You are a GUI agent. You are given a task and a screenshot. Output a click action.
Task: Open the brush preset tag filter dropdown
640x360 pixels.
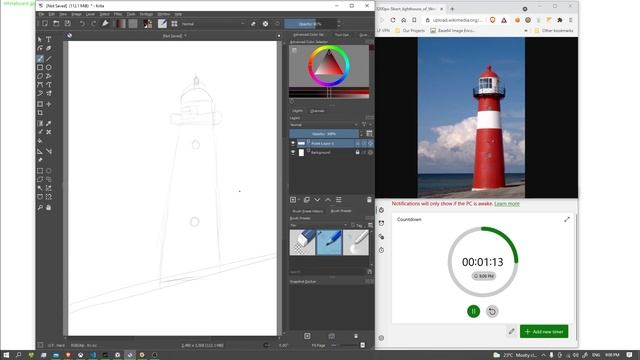point(318,225)
